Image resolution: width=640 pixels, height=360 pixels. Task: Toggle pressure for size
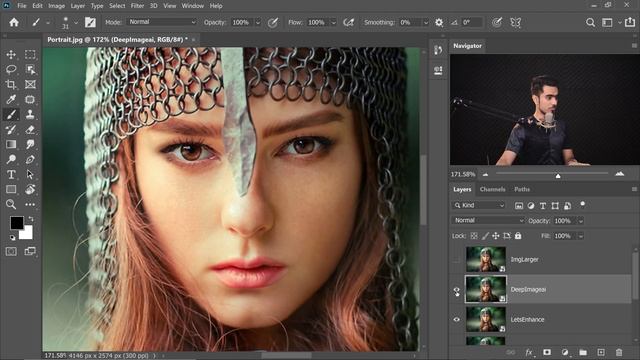tap(497, 22)
